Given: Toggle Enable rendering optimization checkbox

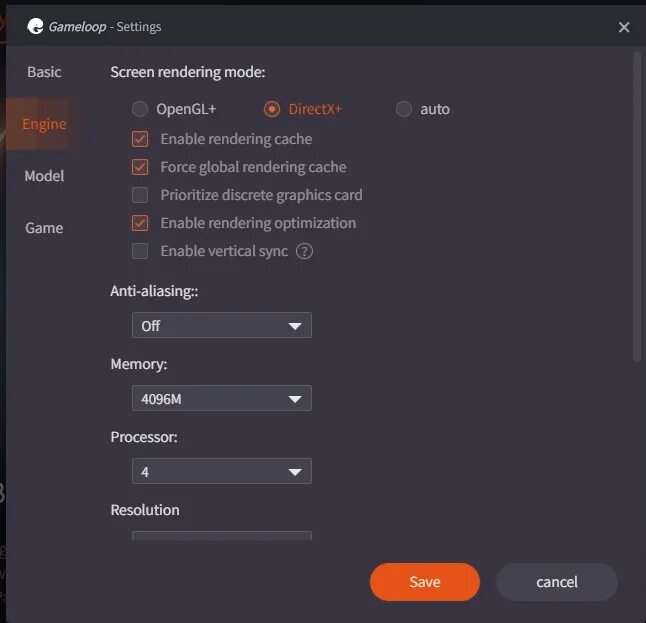Looking at the screenshot, I should point(140,223).
